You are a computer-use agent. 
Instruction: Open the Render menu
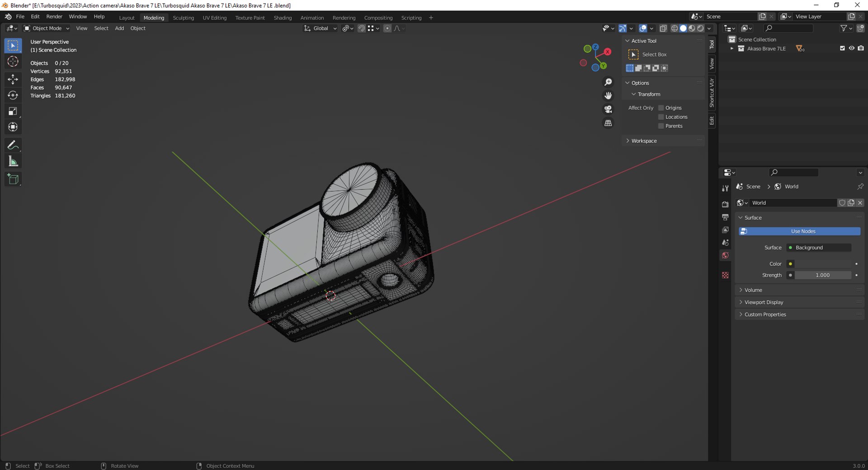pos(54,17)
